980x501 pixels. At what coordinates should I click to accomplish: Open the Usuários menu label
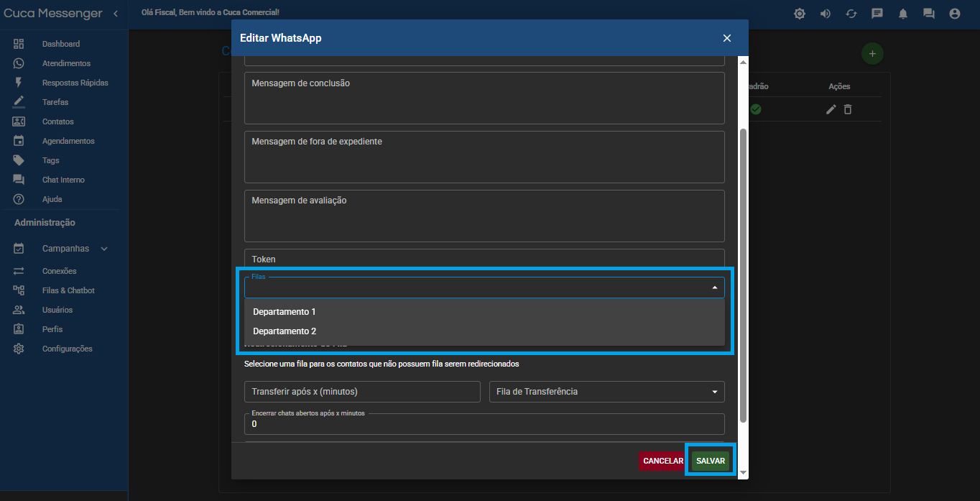coord(57,310)
